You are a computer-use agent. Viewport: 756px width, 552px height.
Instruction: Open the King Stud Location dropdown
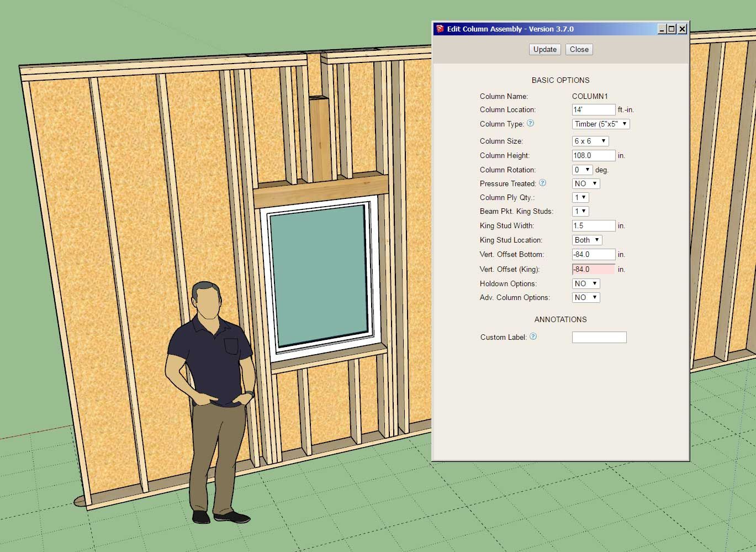(x=587, y=240)
